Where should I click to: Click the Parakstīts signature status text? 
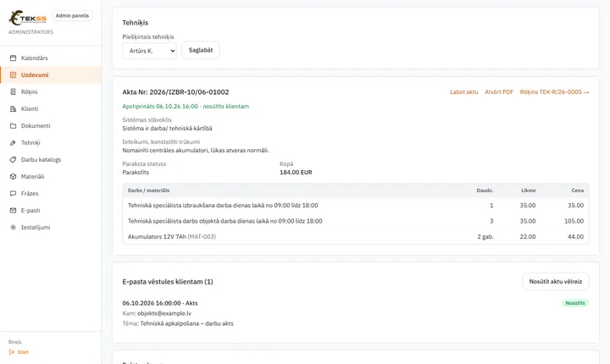point(136,173)
